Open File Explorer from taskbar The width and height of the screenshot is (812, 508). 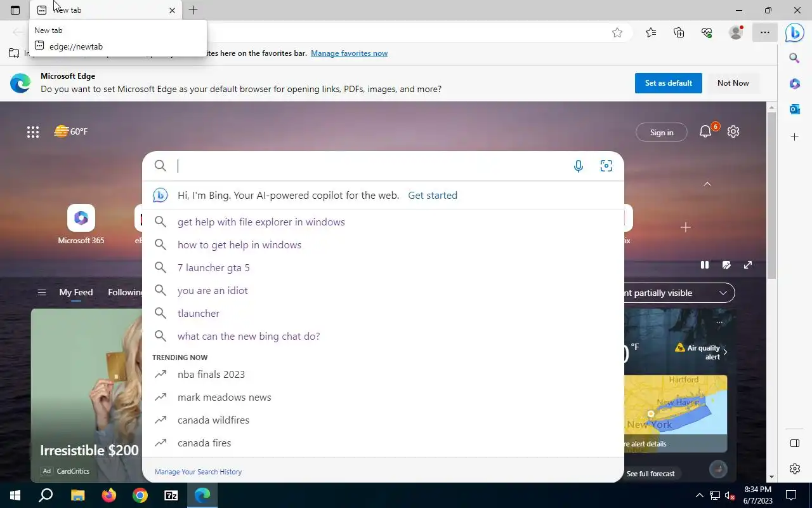pos(77,495)
